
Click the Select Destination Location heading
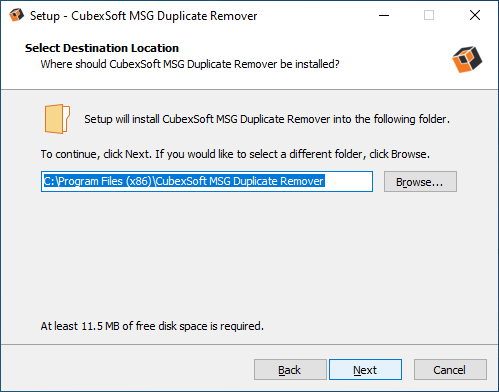[102, 48]
